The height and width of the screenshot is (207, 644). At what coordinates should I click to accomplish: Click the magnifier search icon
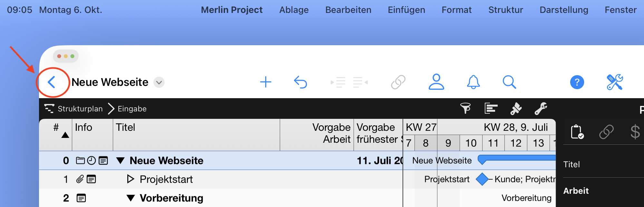(x=509, y=82)
